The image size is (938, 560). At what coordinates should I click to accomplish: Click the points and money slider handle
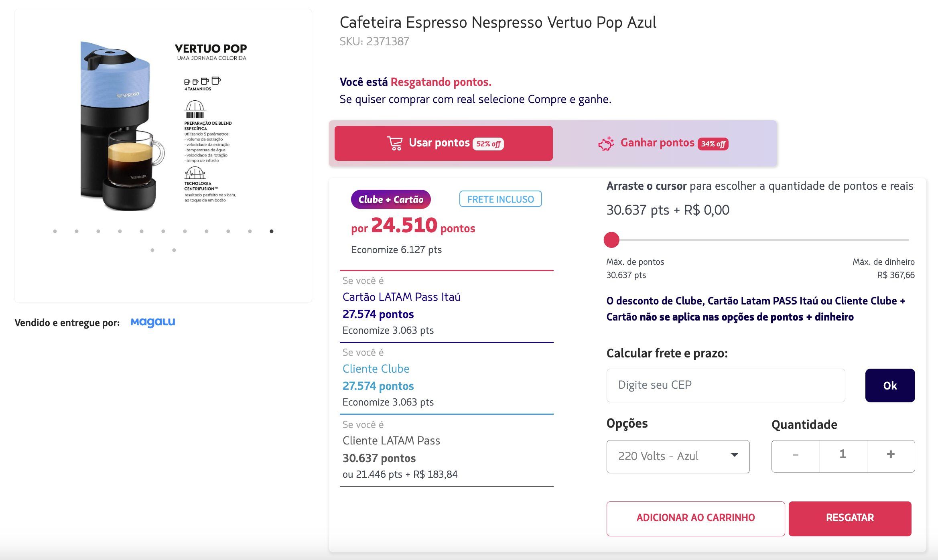pyautogui.click(x=611, y=240)
